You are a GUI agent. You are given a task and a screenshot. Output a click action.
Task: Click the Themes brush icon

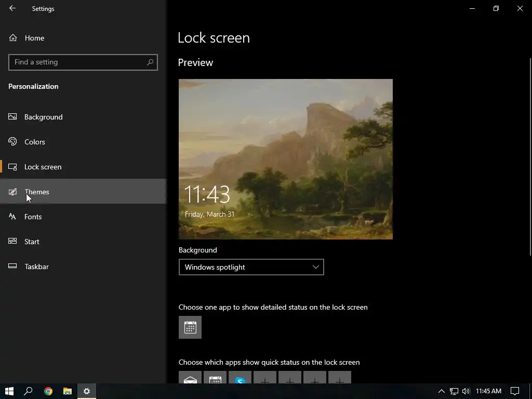click(x=12, y=192)
